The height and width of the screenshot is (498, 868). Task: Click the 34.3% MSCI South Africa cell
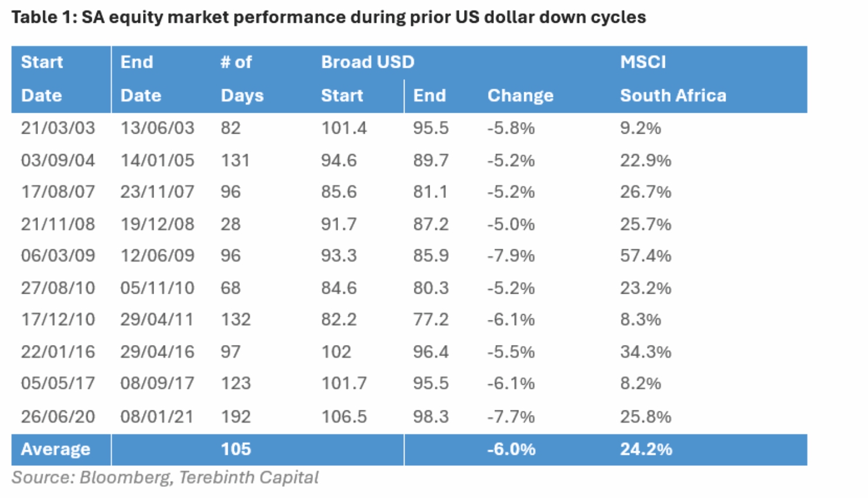click(645, 351)
